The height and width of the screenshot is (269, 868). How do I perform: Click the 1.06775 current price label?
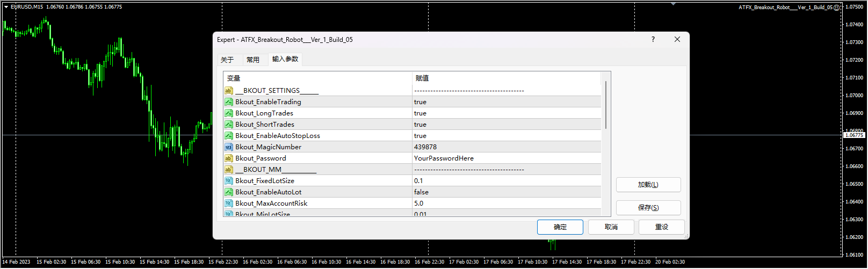[x=853, y=135]
